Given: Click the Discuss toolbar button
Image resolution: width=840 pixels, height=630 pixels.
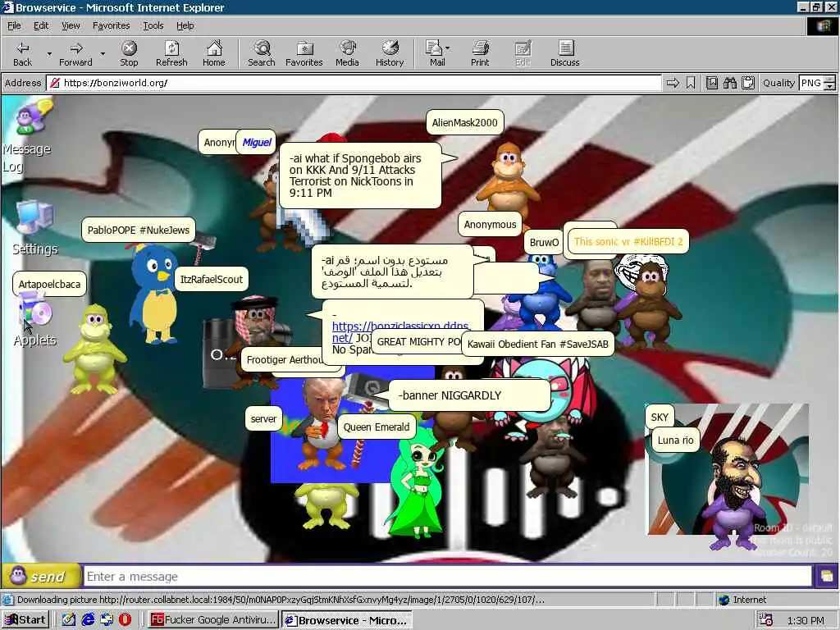Looking at the screenshot, I should click(564, 53).
